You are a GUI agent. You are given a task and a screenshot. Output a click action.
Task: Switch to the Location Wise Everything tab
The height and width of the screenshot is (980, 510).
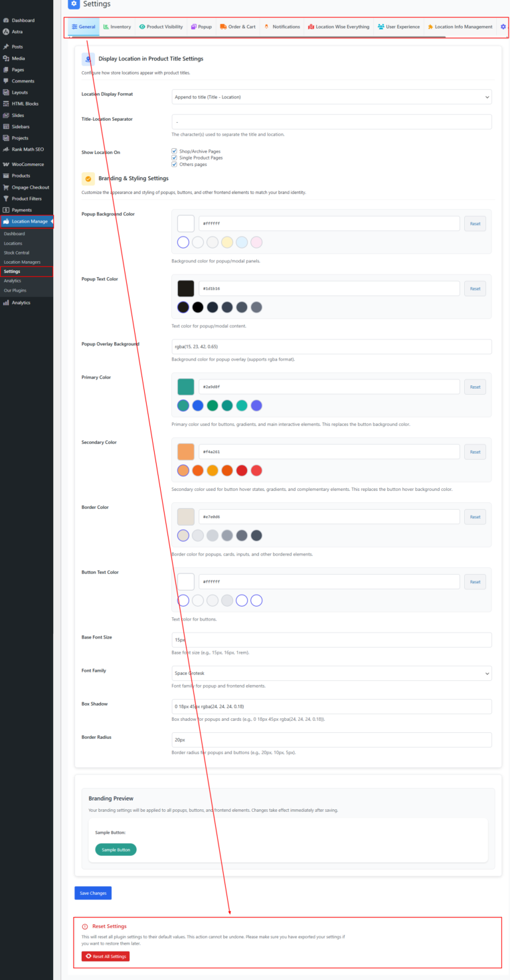pos(339,27)
